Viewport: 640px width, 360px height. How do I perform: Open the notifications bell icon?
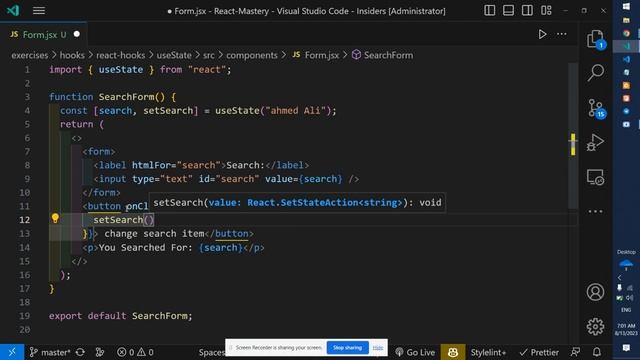[597, 352]
